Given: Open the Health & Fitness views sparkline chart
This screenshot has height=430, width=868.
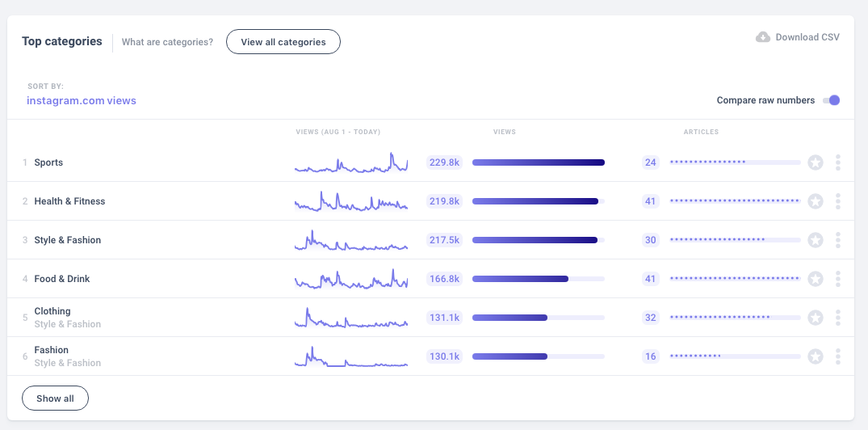Looking at the screenshot, I should [x=351, y=201].
